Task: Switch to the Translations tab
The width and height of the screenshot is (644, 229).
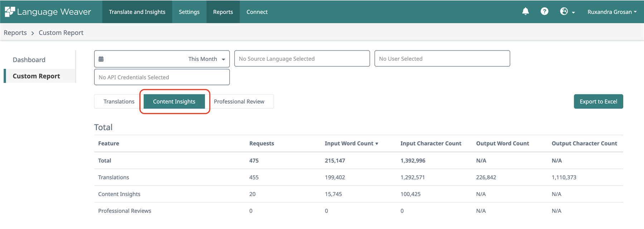Action: 119,101
